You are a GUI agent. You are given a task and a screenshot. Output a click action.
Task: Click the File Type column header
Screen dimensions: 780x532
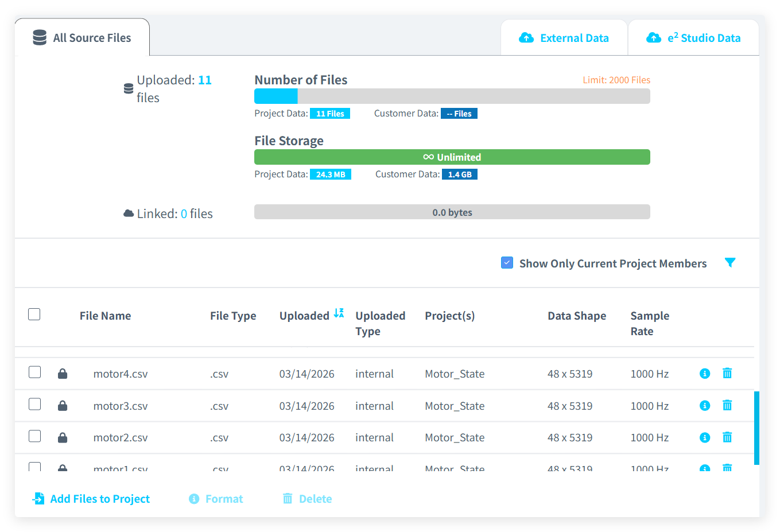(x=233, y=316)
